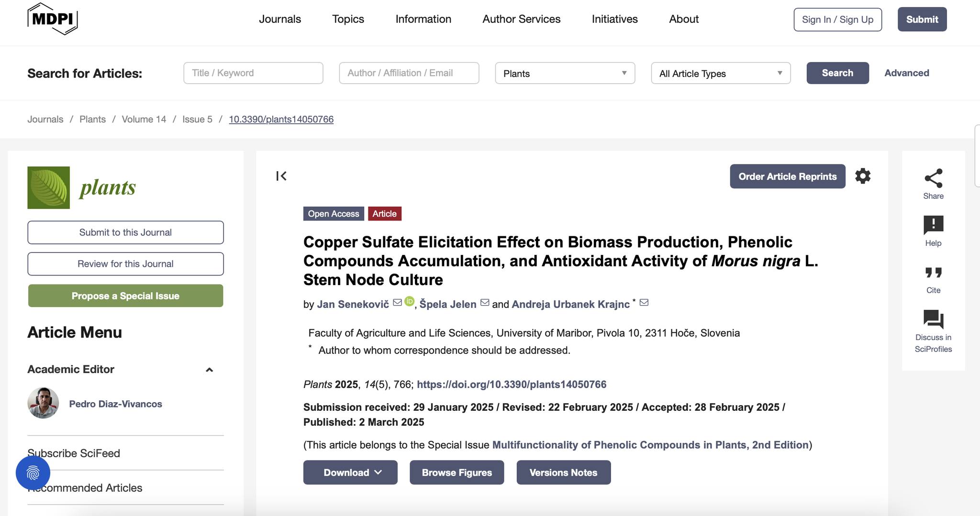Open Discuss in SciProfiles chat icon
Screen dimensions: 980x516
point(933,319)
